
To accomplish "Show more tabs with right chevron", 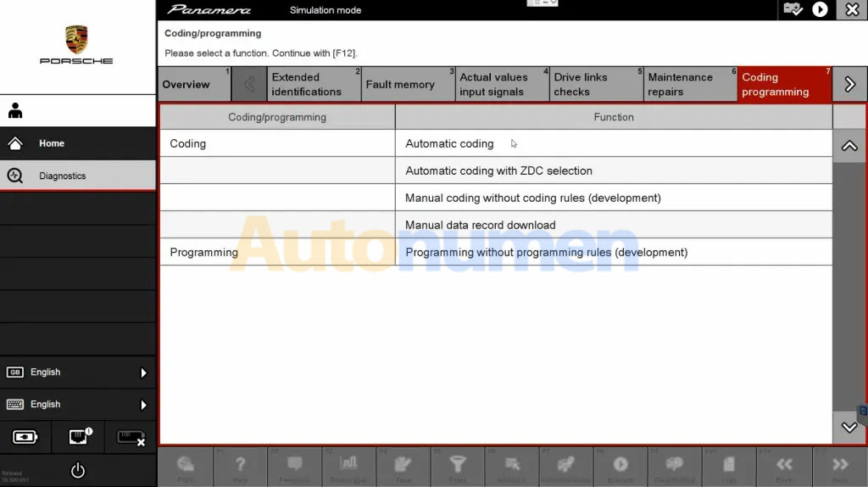I will [x=849, y=84].
